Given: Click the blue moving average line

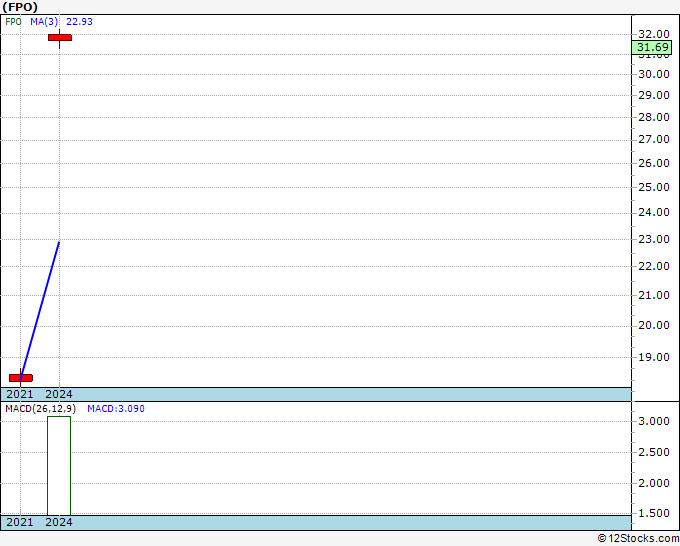Looking at the screenshot, I should pos(40,310).
